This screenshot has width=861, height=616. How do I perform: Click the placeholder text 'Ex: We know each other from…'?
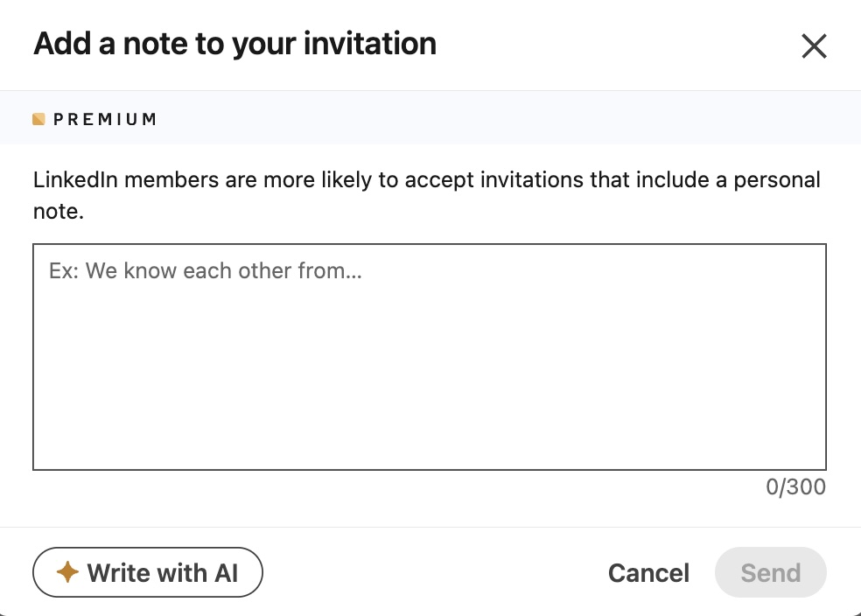pos(206,271)
